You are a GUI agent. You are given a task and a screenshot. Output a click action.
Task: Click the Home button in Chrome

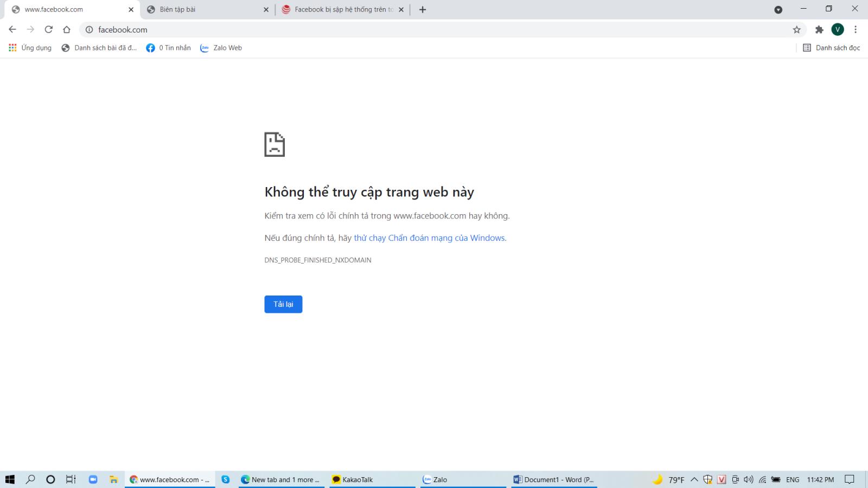(65, 29)
